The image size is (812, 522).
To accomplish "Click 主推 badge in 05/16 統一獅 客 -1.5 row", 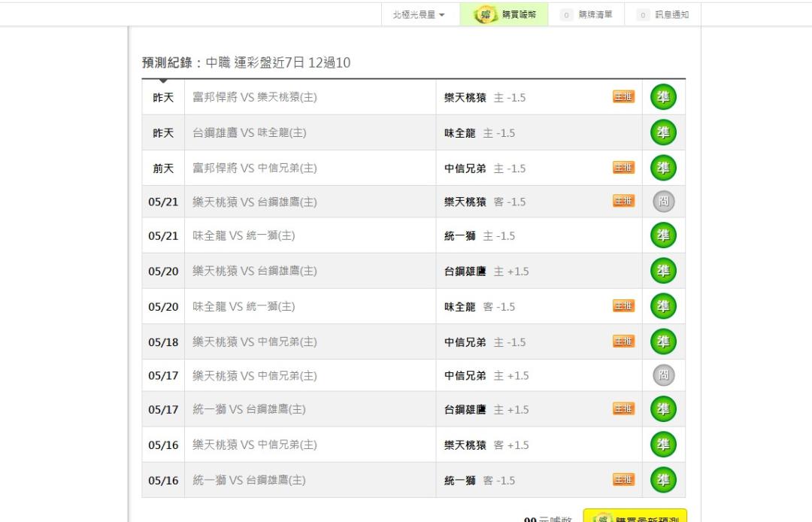I will [x=623, y=480].
